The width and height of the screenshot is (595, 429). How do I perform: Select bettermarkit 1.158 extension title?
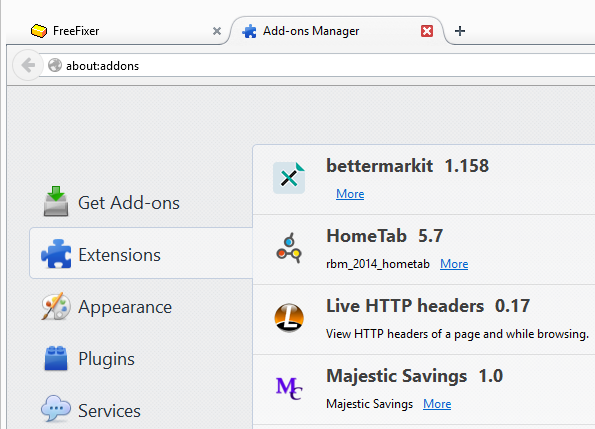[x=408, y=166]
